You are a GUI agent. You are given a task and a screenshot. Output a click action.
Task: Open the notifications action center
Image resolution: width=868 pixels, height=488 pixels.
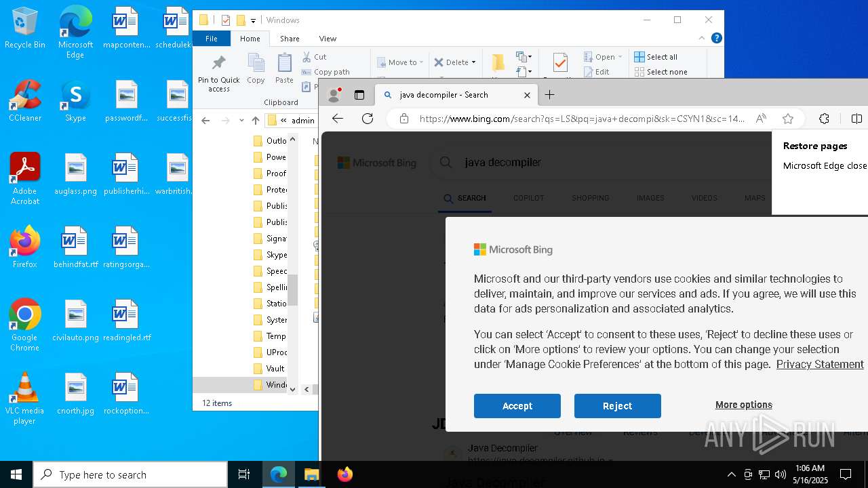click(846, 474)
